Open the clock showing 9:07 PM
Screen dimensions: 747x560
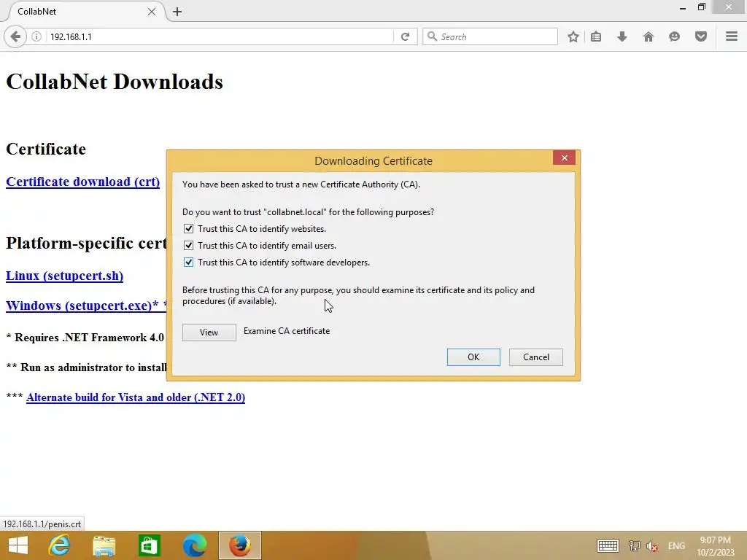[716, 546]
